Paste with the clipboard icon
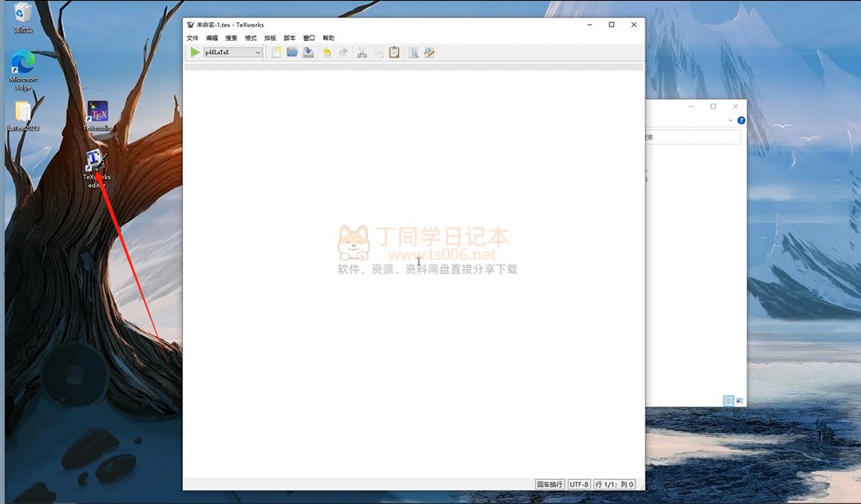This screenshot has height=504, width=861. tap(394, 52)
